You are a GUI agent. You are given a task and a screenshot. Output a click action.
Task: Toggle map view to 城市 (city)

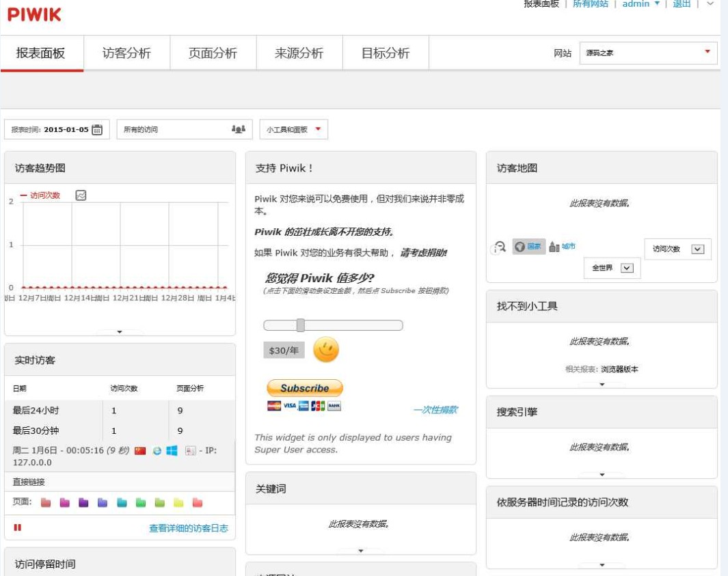563,247
